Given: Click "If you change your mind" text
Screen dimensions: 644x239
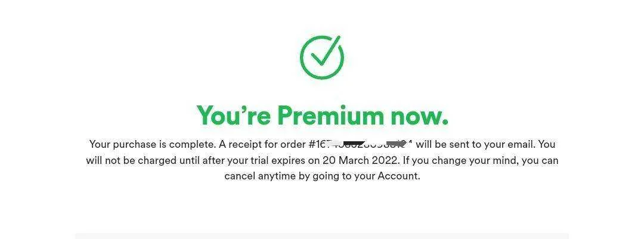Looking at the screenshot, I should point(460,160).
